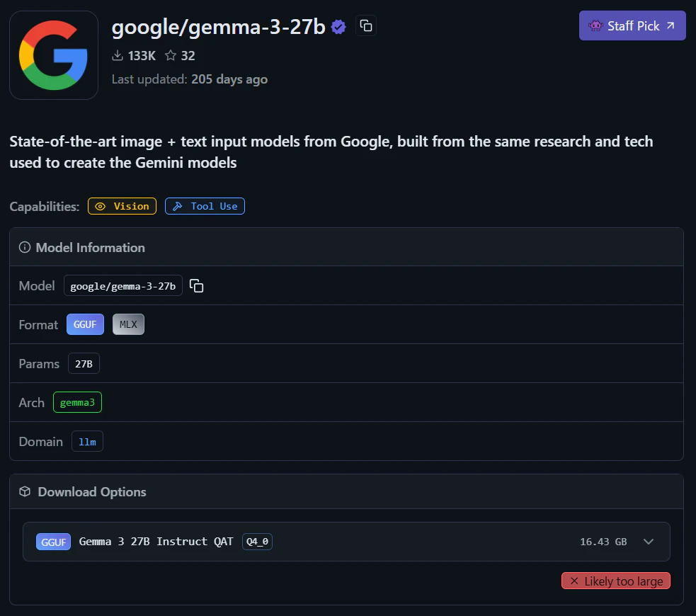Switch format to GGUF
The image size is (696, 616).
pyautogui.click(x=85, y=324)
